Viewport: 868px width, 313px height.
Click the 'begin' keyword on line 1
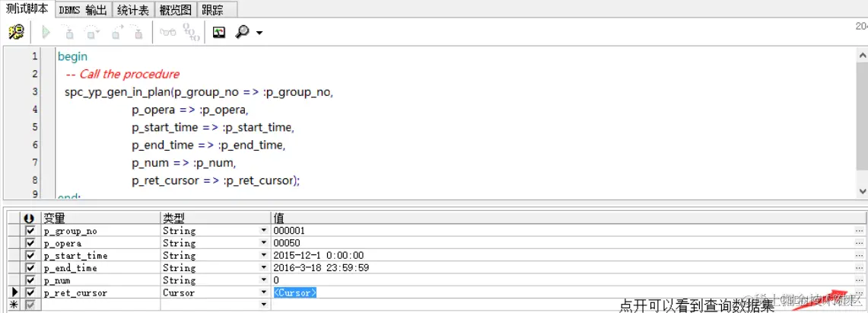[x=72, y=56]
